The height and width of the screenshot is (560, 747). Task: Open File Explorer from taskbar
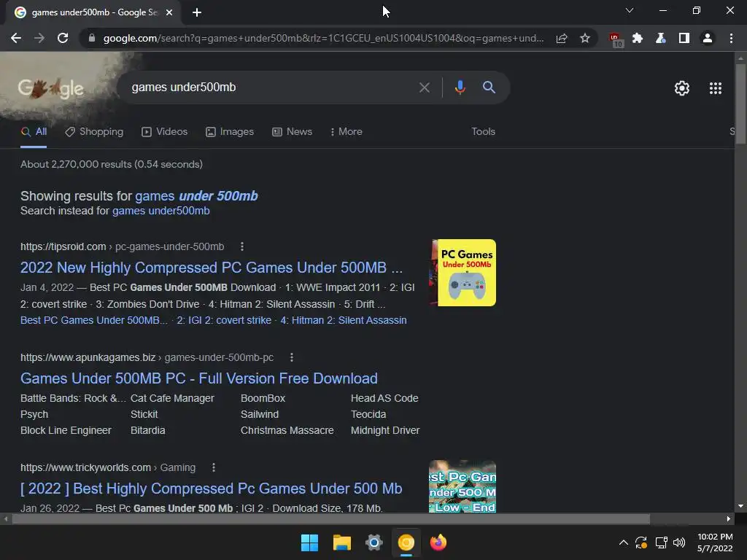click(341, 542)
